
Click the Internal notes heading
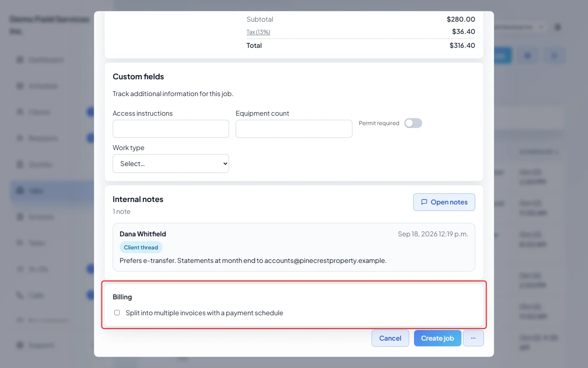coord(138,199)
